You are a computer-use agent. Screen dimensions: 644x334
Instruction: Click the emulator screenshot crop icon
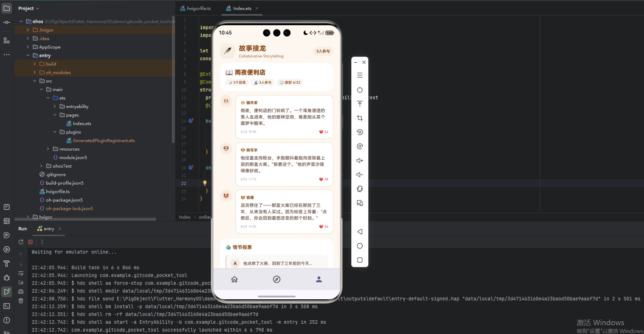(360, 118)
